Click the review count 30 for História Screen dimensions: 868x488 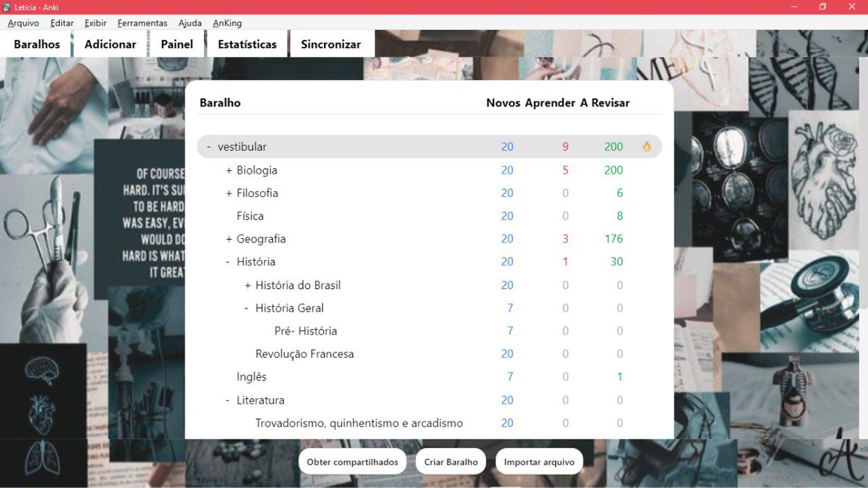pyautogui.click(x=616, y=261)
